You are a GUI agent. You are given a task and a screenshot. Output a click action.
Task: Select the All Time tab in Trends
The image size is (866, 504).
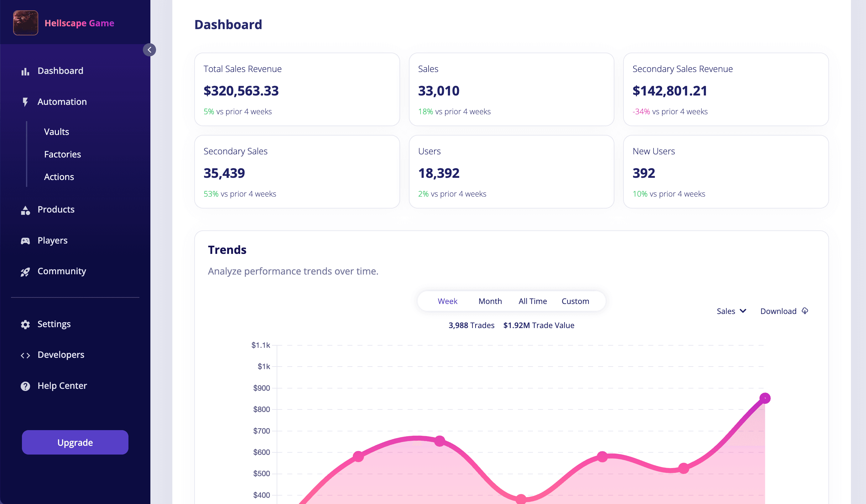click(533, 301)
